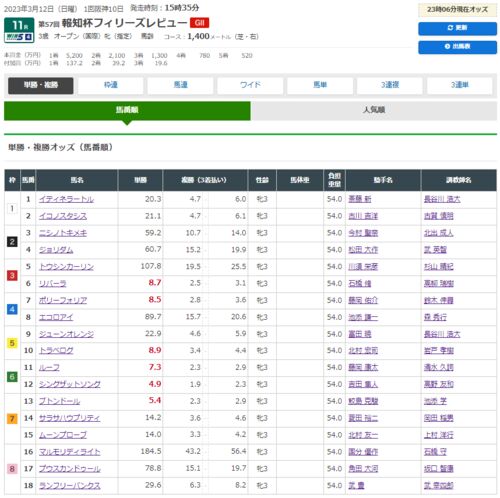
Task: Open horse イティネラートル link
Action: pos(66,199)
